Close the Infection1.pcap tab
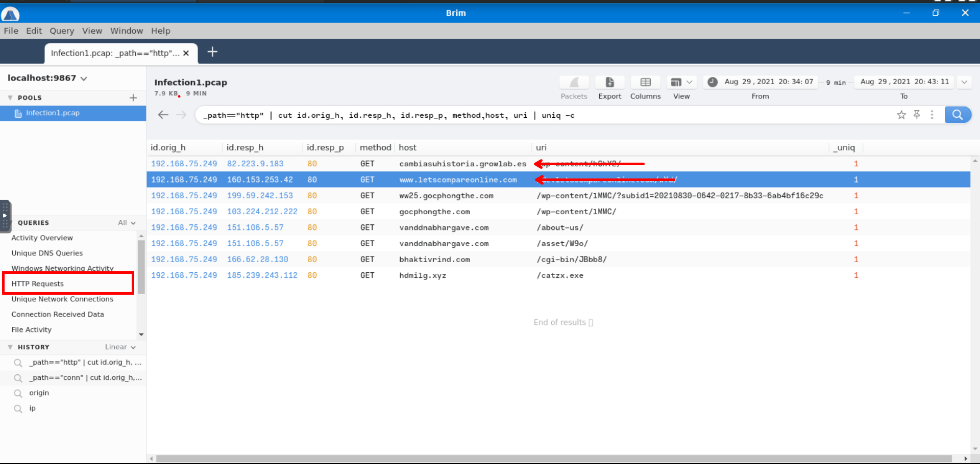 pos(186,53)
